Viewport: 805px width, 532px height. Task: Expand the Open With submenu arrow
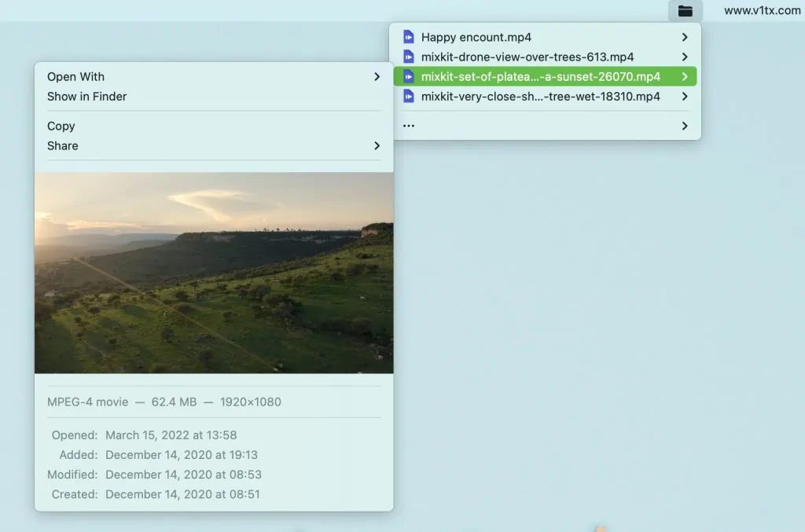[377, 76]
